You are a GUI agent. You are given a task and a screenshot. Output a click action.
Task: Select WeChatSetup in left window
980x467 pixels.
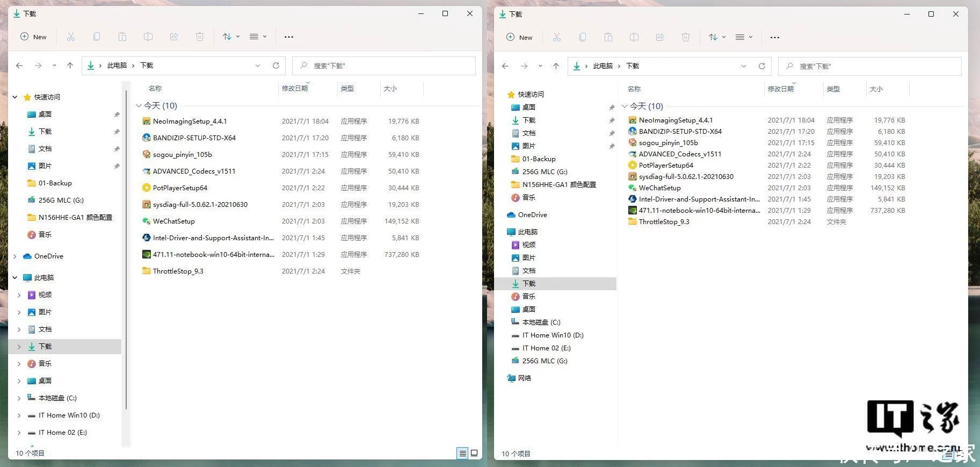174,221
